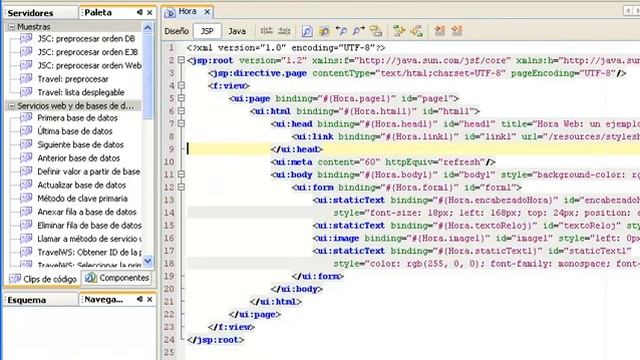Close the Hora editor tab

point(207,12)
